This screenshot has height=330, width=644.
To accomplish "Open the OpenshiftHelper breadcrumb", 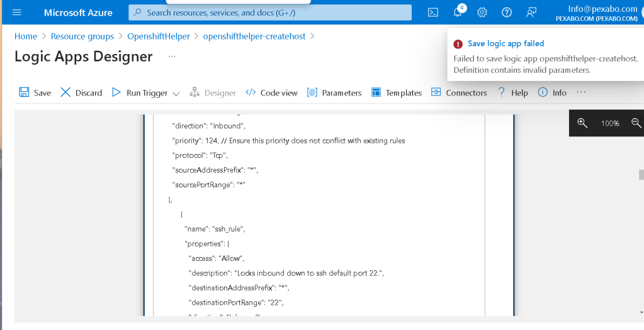I will click(x=159, y=36).
